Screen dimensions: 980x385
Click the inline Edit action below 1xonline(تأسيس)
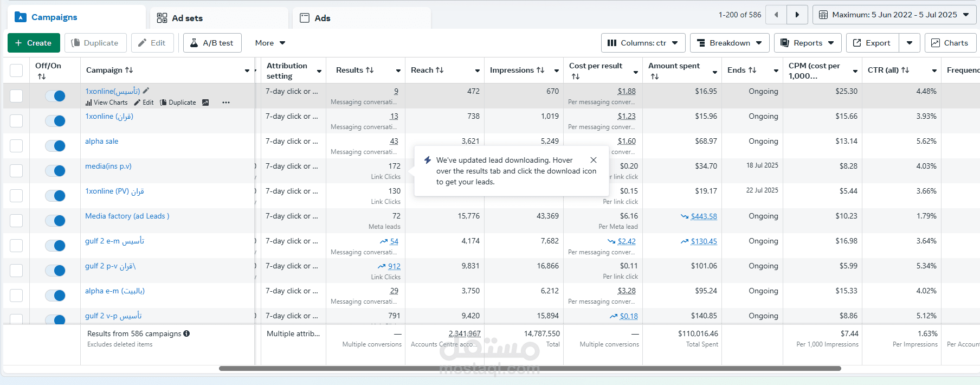[144, 102]
